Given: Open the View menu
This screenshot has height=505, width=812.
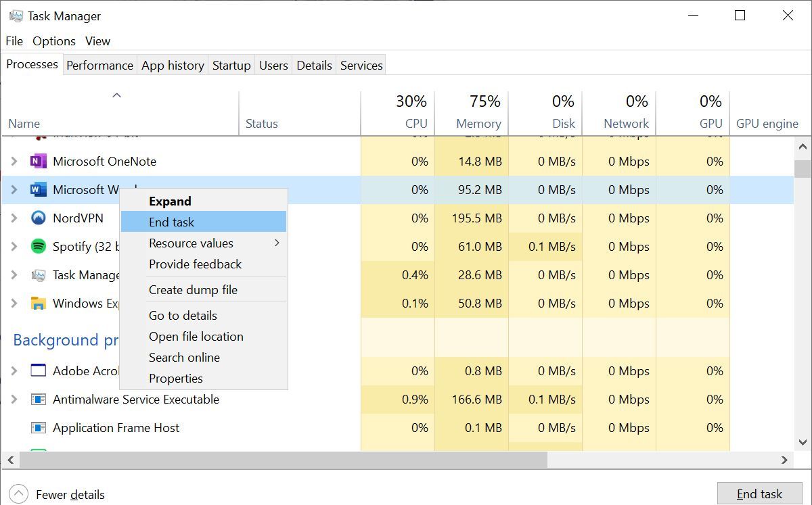Looking at the screenshot, I should click(97, 41).
